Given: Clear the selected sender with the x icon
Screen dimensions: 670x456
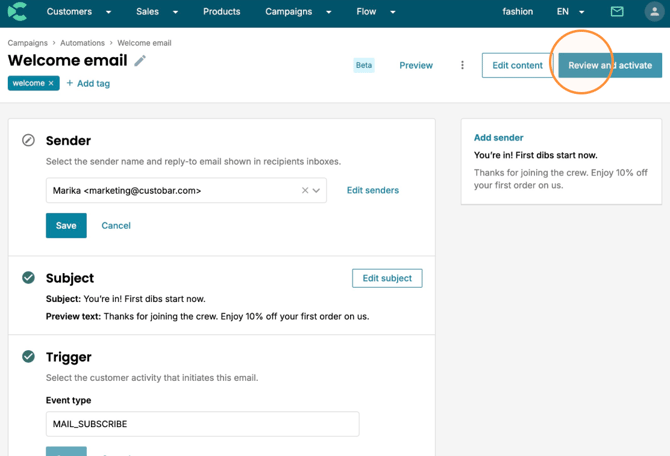Looking at the screenshot, I should pyautogui.click(x=305, y=190).
